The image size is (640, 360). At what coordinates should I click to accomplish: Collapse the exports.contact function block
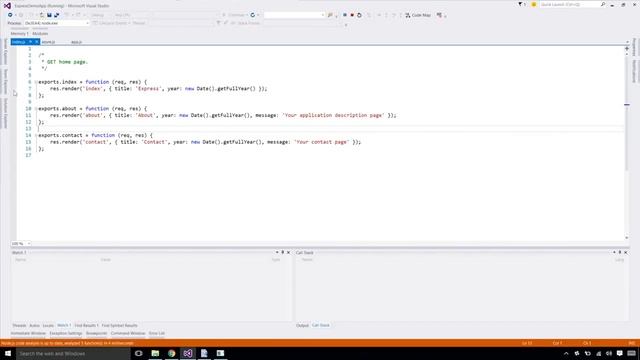pos(36,135)
